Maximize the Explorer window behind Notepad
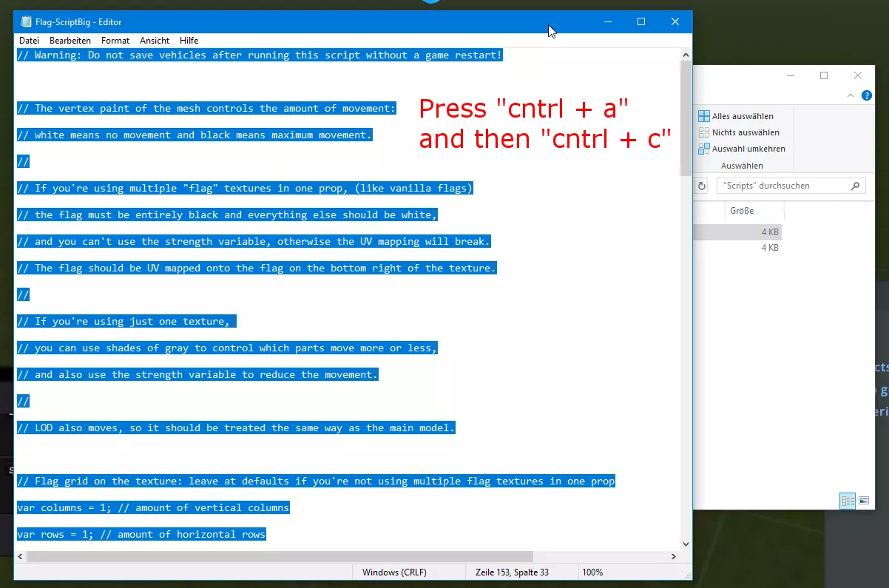 click(824, 75)
